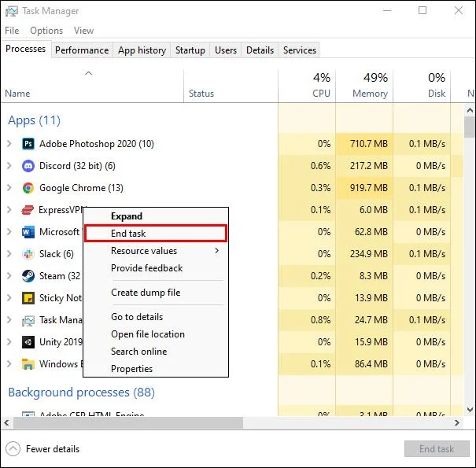Select Go to details option
476x468 pixels.
click(x=156, y=317)
